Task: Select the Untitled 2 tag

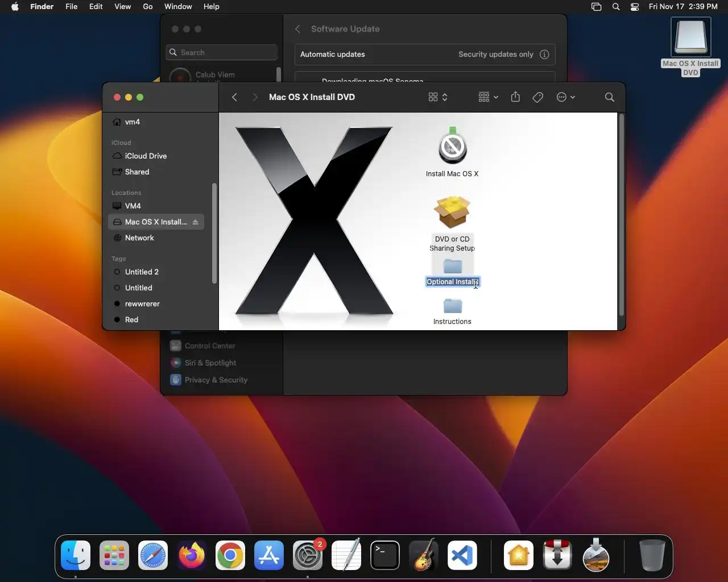Action: coord(155,272)
